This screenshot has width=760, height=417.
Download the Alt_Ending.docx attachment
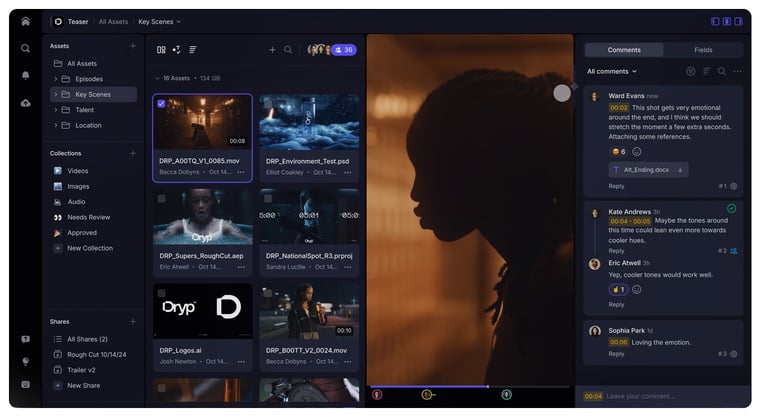681,170
